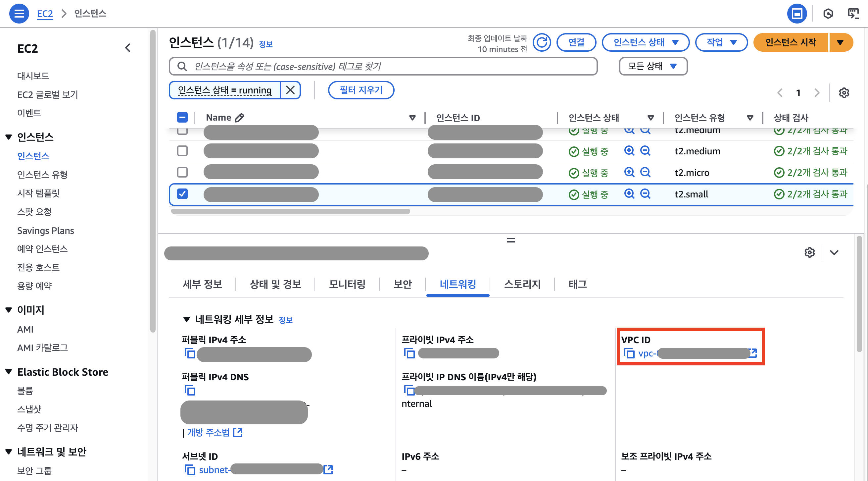Click zoom-out icon on t2.micro row
868x481 pixels.
click(645, 172)
